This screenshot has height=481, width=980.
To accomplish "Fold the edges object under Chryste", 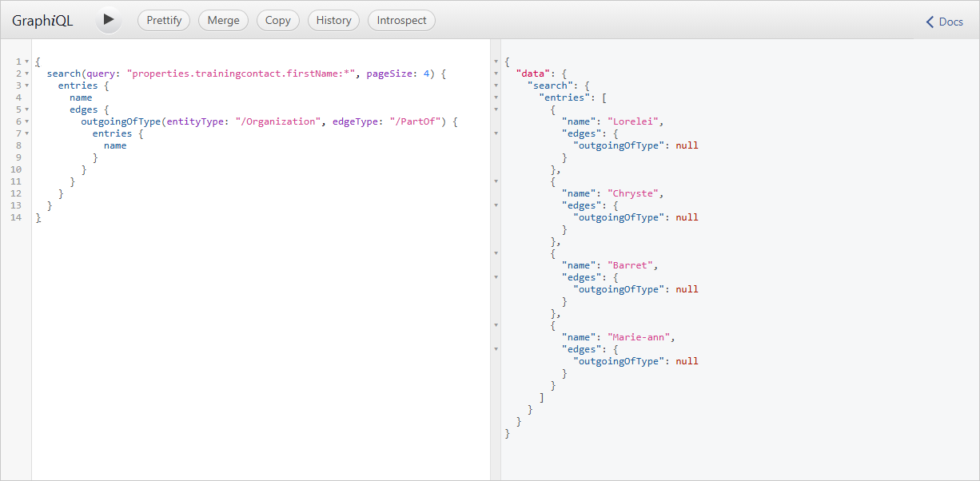I will [x=496, y=205].
